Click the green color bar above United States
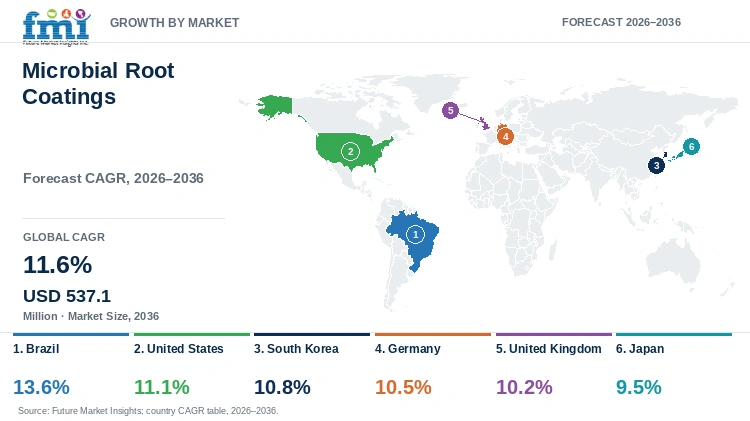Viewport: 750px width, 421px height. coord(192,334)
